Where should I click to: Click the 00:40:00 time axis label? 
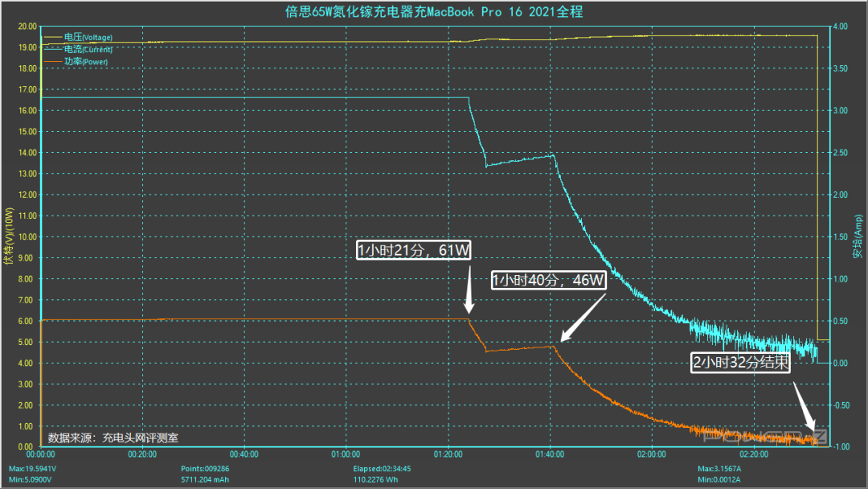(244, 454)
